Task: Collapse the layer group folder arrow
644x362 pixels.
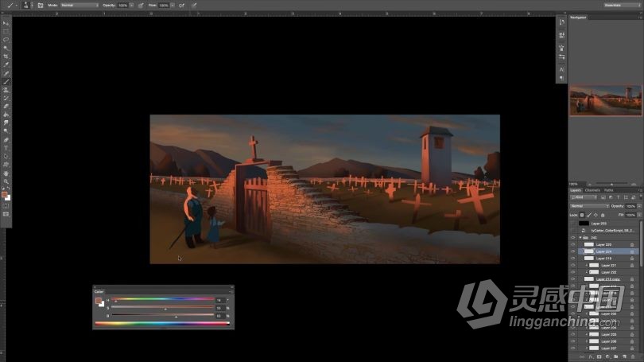Action: point(580,238)
